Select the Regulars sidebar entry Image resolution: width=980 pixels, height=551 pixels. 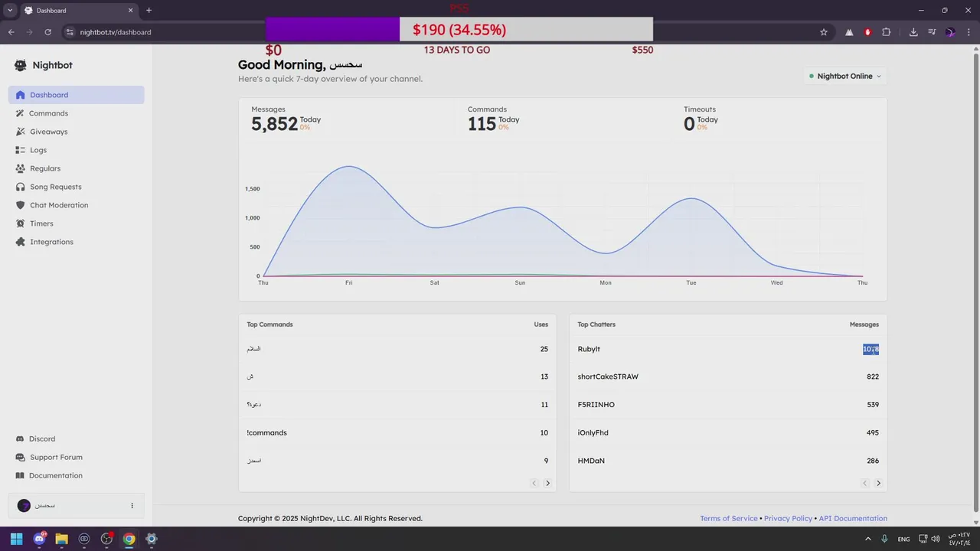(x=76, y=168)
